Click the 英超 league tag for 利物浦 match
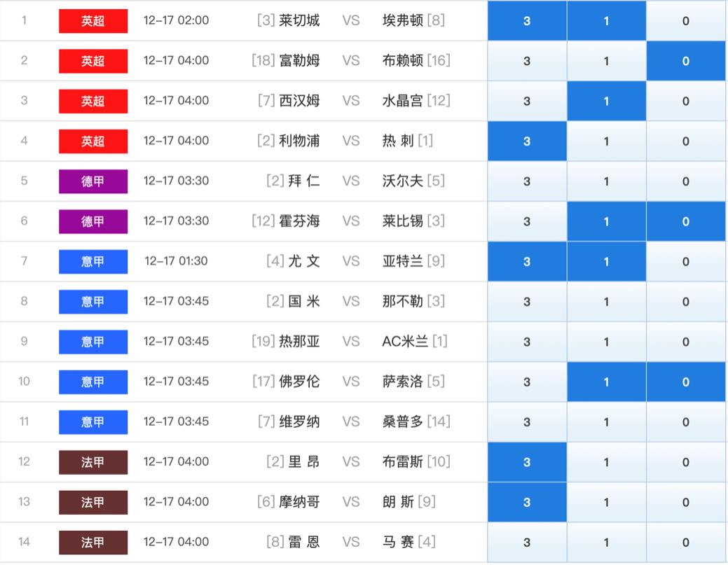 [x=93, y=141]
